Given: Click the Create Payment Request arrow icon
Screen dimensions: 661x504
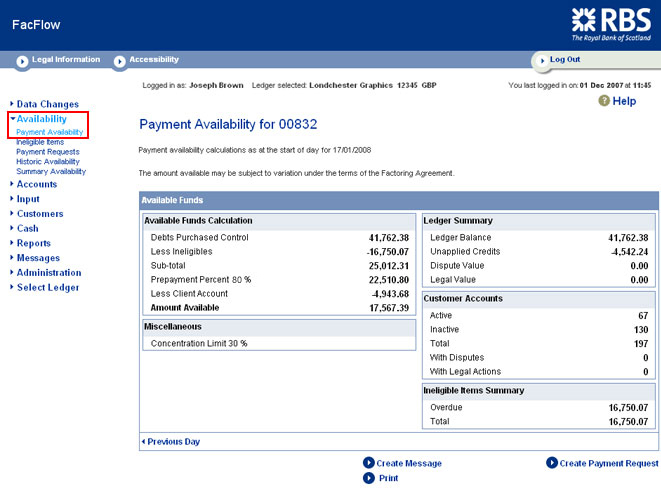Looking at the screenshot, I should click(552, 463).
